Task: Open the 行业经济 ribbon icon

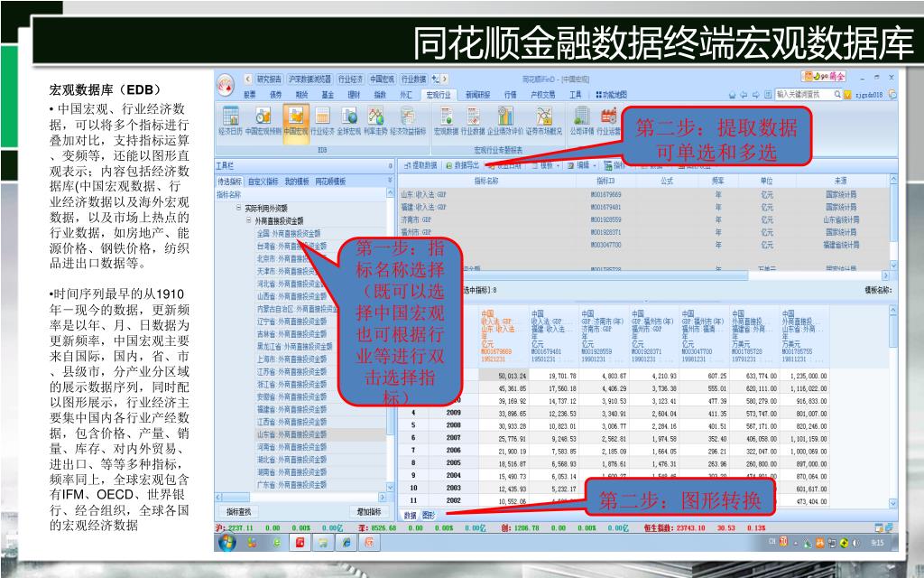Action: [x=322, y=120]
